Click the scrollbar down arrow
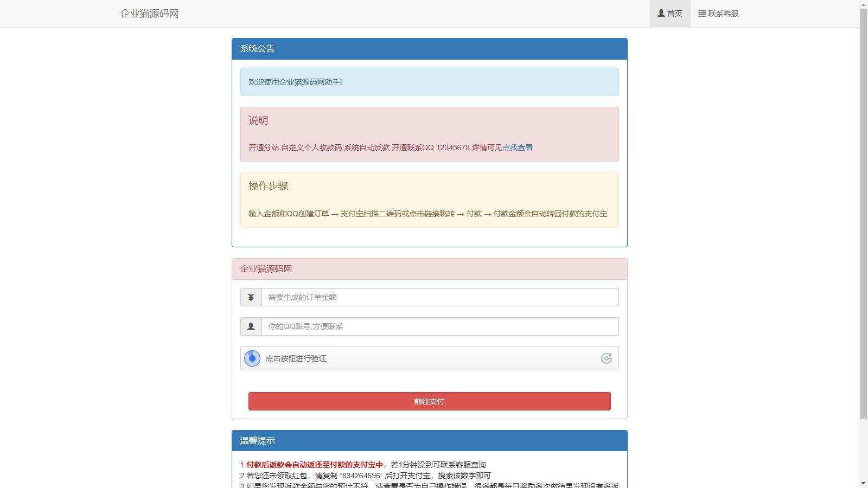868x488 pixels. point(863,483)
